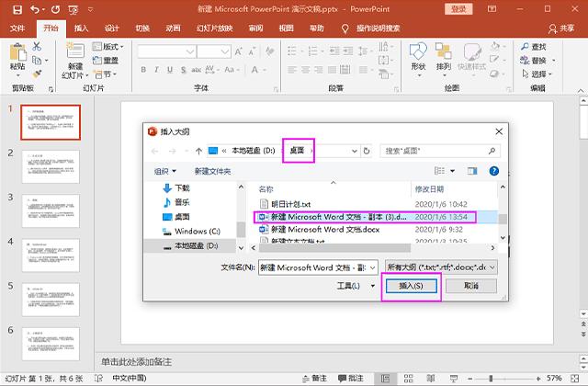Viewport: 588px width, 386px height.
Task: Click the New Slide icon
Action: tap(75, 51)
